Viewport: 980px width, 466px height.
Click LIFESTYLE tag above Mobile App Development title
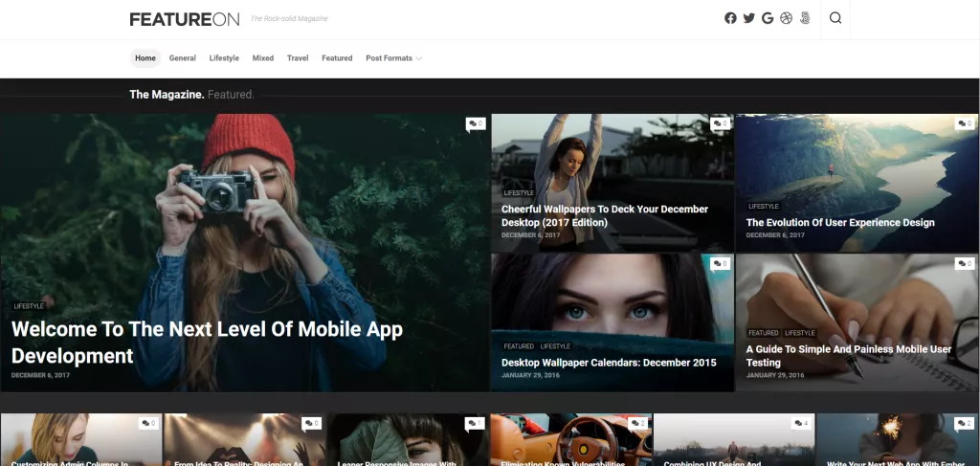click(29, 306)
